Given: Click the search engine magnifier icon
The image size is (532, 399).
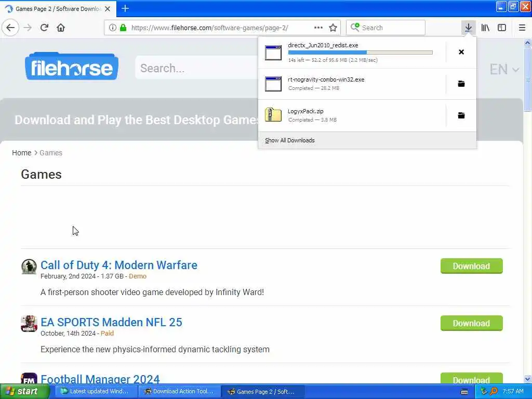Looking at the screenshot, I should click(355, 28).
